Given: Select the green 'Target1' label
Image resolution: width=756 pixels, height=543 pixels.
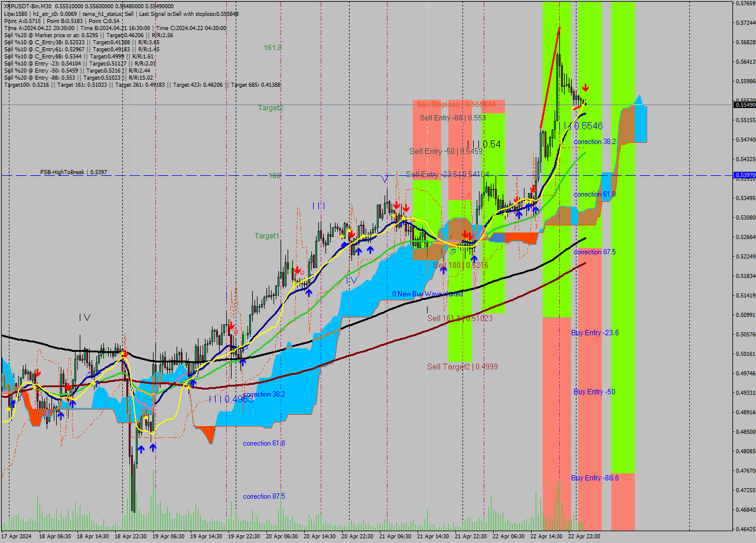Looking at the screenshot, I should click(x=267, y=236).
